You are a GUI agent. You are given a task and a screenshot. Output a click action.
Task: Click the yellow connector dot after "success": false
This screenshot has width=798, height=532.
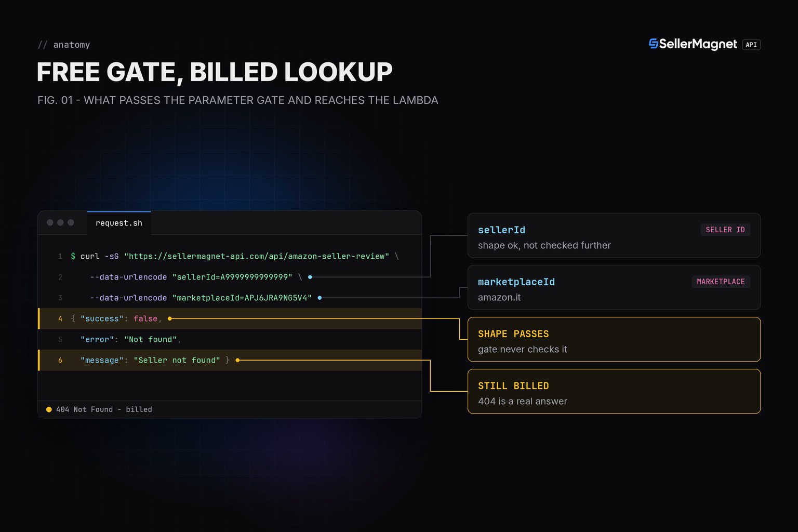(x=169, y=318)
